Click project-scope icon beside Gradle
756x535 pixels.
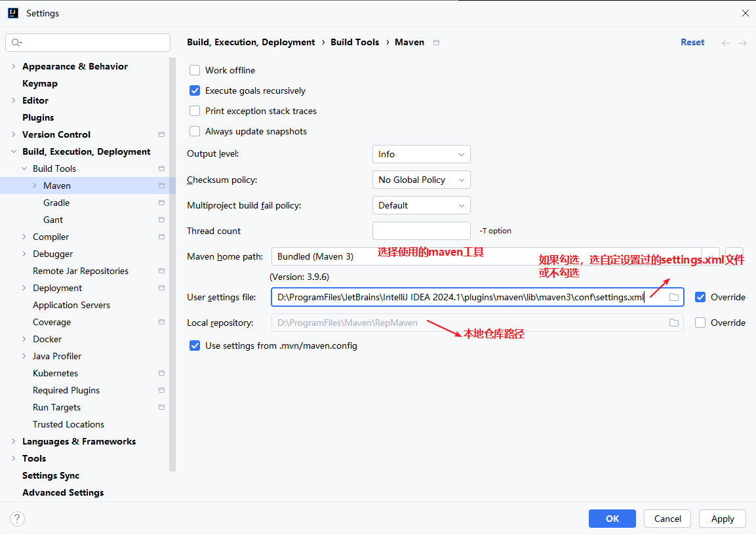(161, 203)
